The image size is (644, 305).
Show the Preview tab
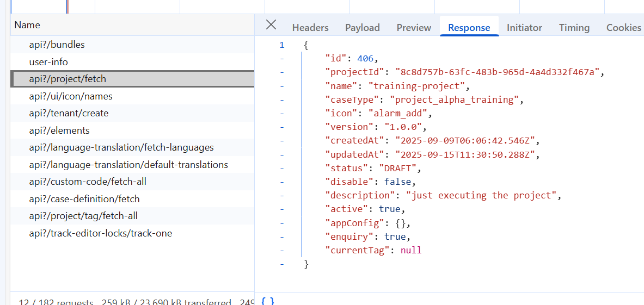click(x=414, y=28)
